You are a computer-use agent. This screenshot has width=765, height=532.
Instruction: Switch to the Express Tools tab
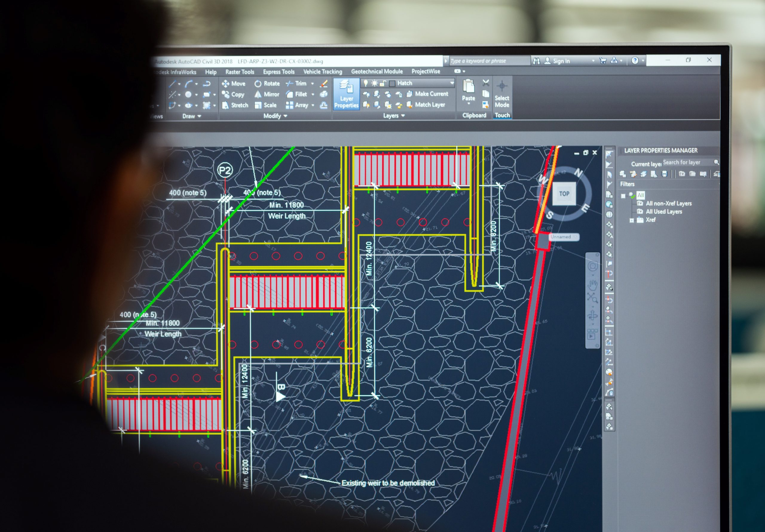(x=279, y=72)
